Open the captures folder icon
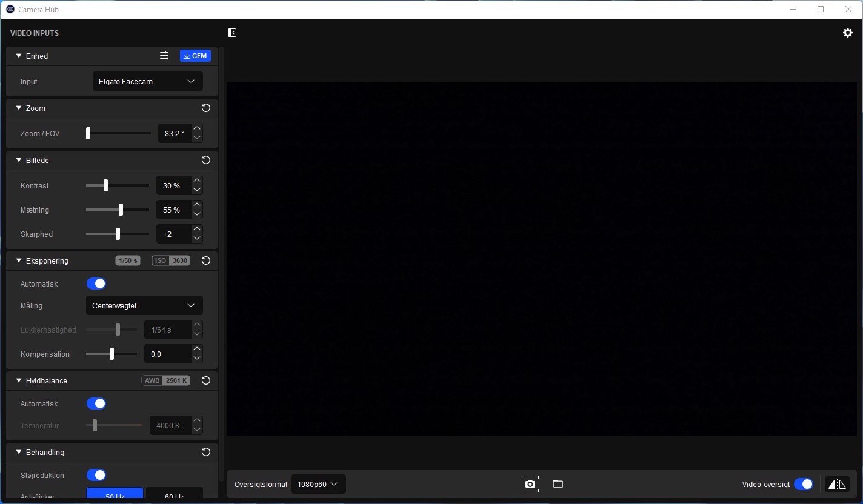 [558, 483]
